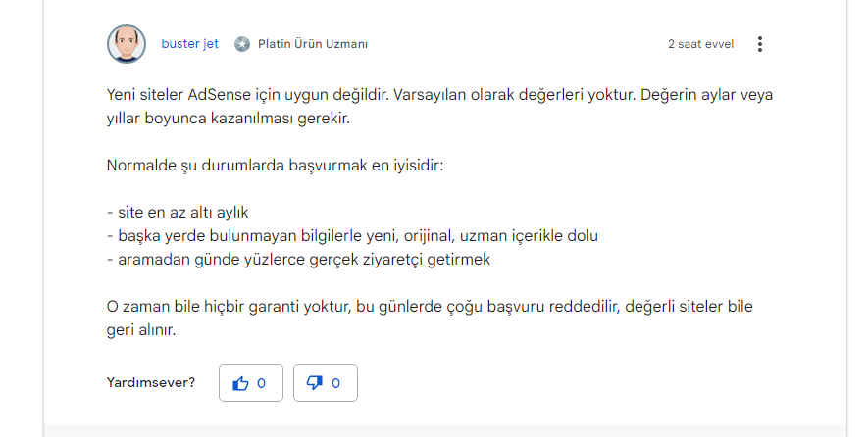Open buster jet's profile avatar

127,44
